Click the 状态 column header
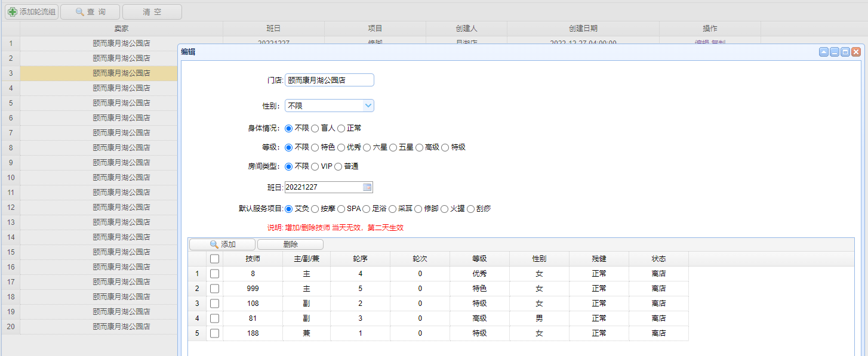The image size is (868, 356). click(x=659, y=259)
